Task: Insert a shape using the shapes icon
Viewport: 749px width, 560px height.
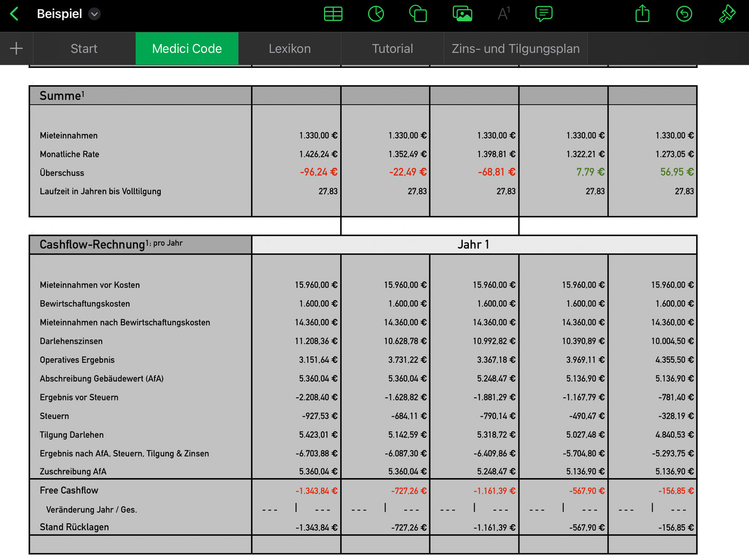Action: pyautogui.click(x=418, y=14)
